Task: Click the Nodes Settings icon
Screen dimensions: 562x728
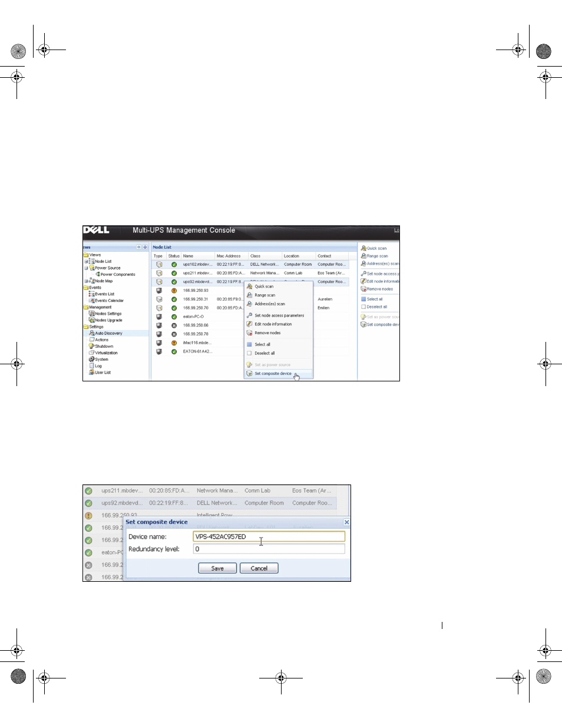Action: (92, 314)
